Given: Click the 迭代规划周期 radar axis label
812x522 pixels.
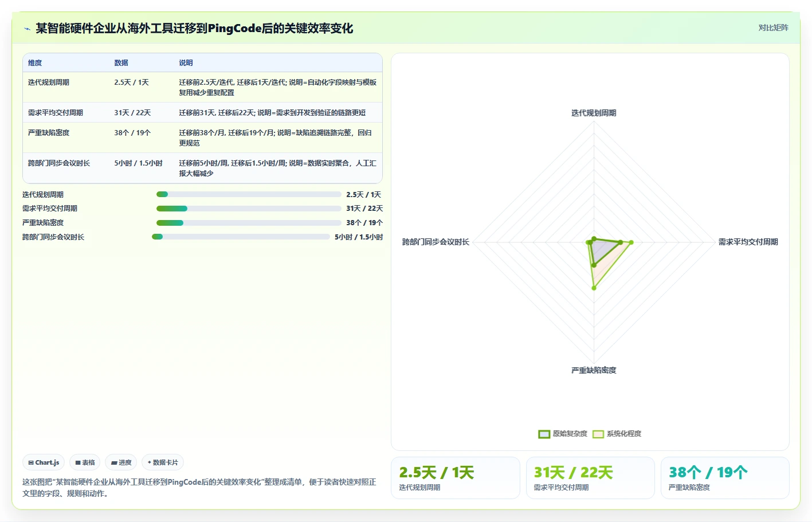Looking at the screenshot, I should (x=594, y=113).
